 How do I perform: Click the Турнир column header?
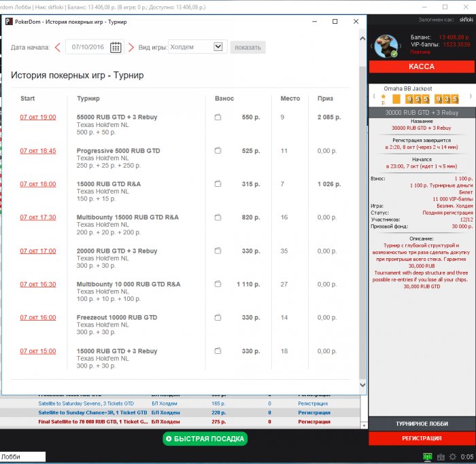point(88,99)
